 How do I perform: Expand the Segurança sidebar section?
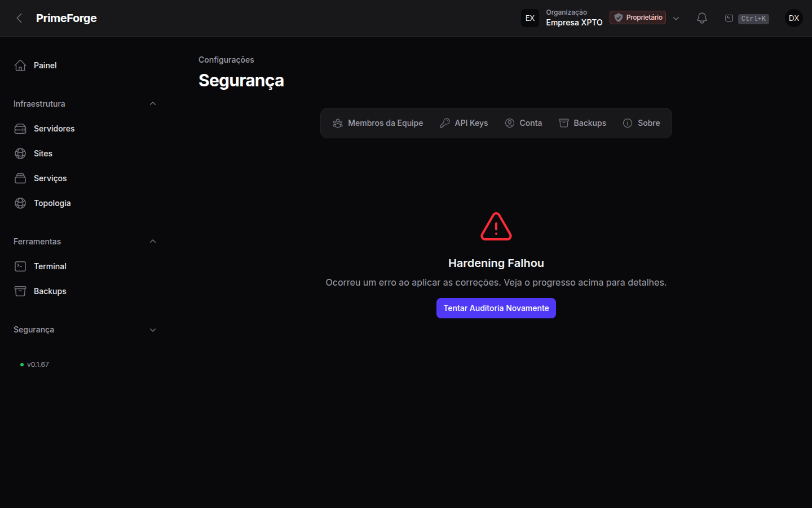pyautogui.click(x=85, y=330)
